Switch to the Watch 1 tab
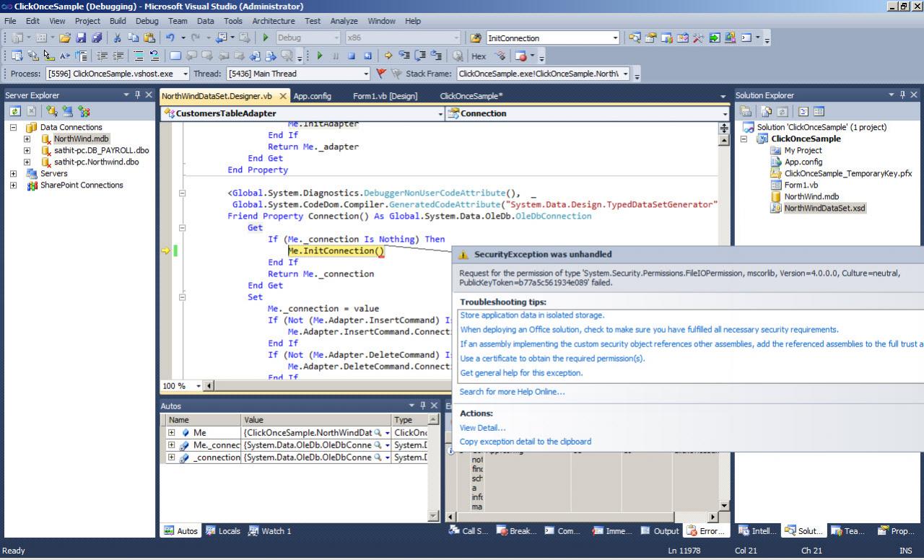Viewport: 924px width, 560px height. [x=269, y=531]
